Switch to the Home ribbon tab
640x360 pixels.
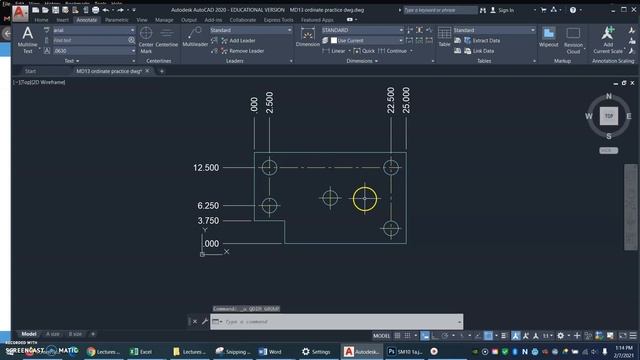pos(41,20)
